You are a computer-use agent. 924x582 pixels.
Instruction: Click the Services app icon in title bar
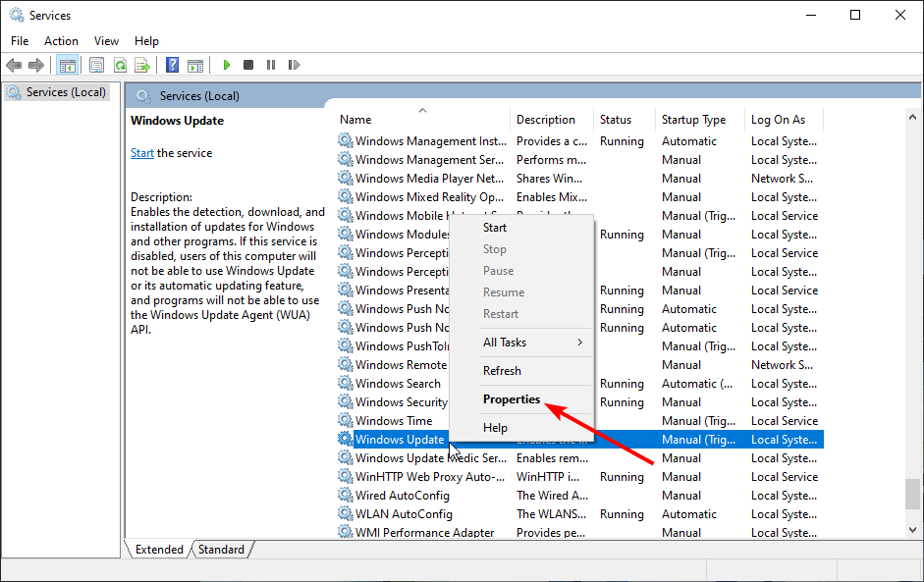click(x=17, y=15)
